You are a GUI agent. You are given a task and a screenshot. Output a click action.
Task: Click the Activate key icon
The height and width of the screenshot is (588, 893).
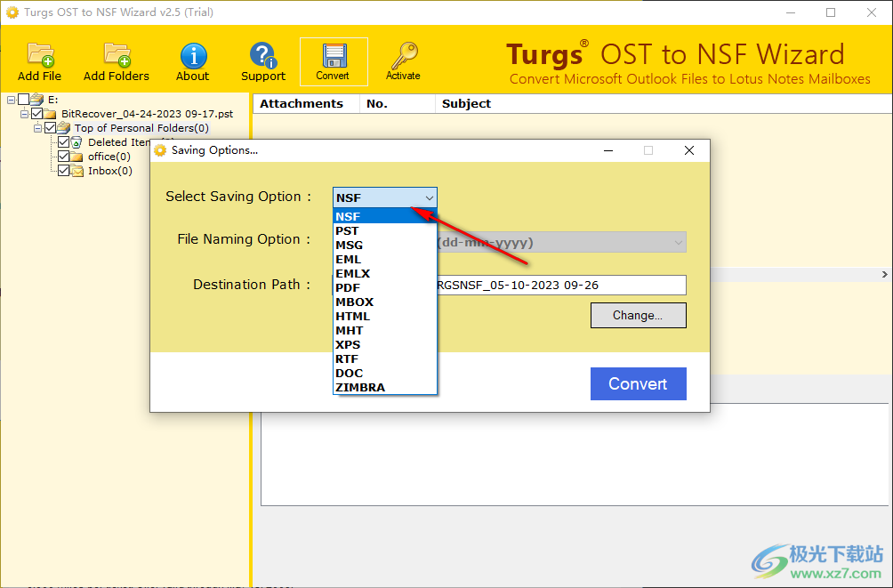404,55
